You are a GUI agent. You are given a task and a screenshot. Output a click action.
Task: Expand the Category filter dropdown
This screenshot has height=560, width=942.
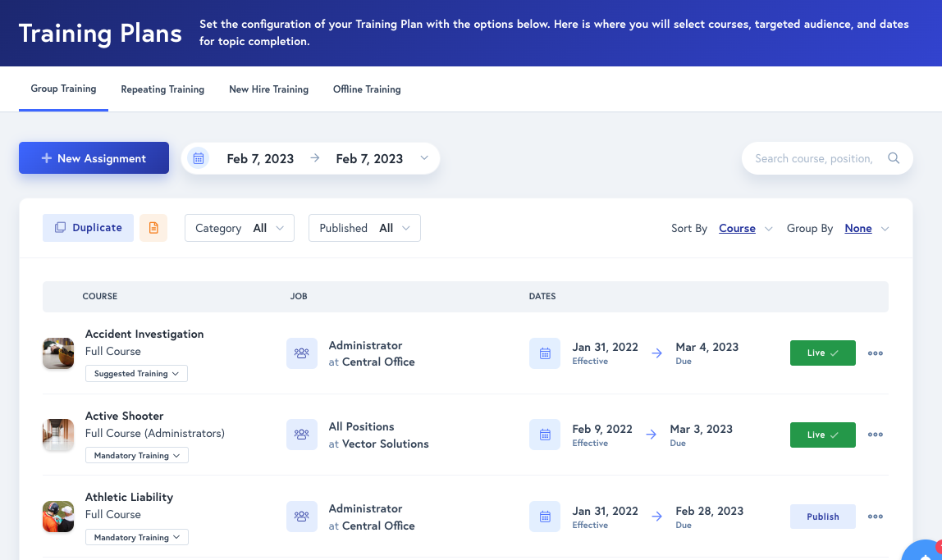point(240,228)
